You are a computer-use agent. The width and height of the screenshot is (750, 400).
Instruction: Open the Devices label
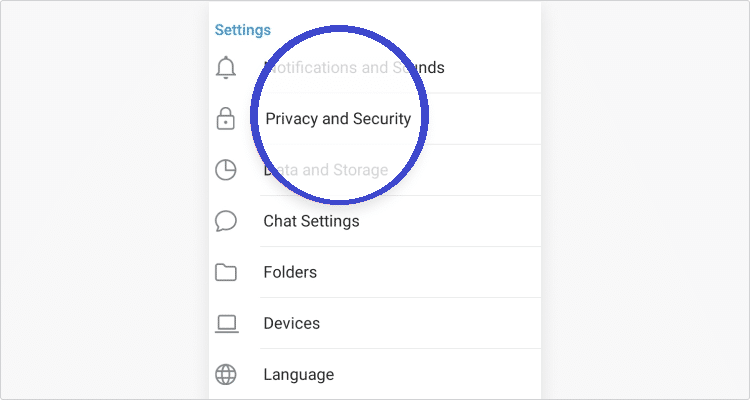(291, 323)
